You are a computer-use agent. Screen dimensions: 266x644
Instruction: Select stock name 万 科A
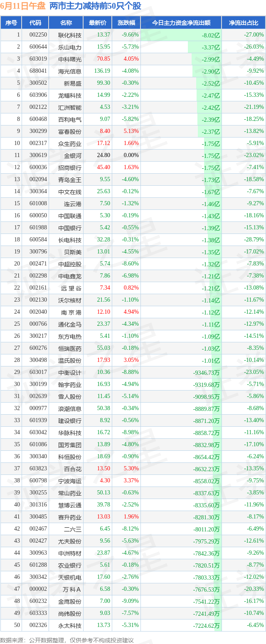[x=72, y=589]
